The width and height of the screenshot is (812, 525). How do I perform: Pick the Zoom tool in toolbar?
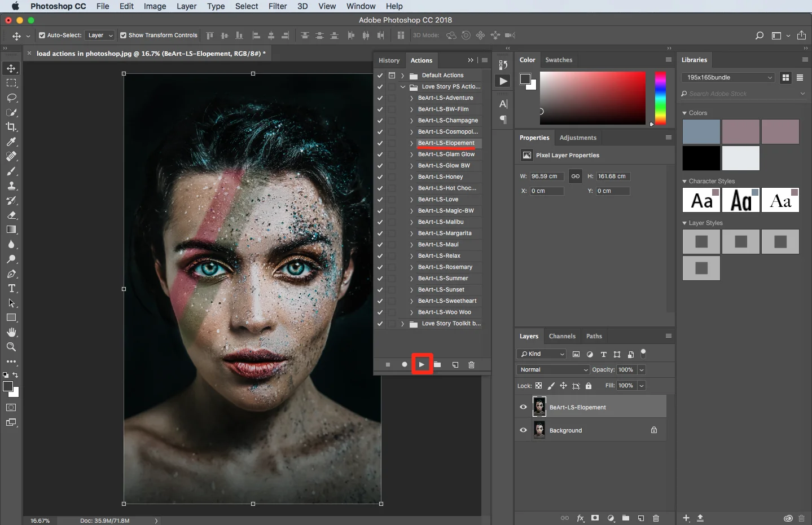[x=11, y=347]
